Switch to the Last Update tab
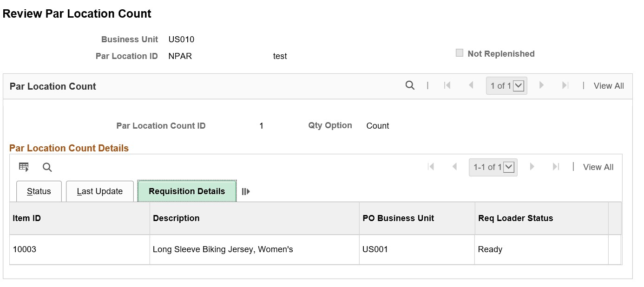Image resolution: width=644 pixels, height=287 pixels. [100, 191]
